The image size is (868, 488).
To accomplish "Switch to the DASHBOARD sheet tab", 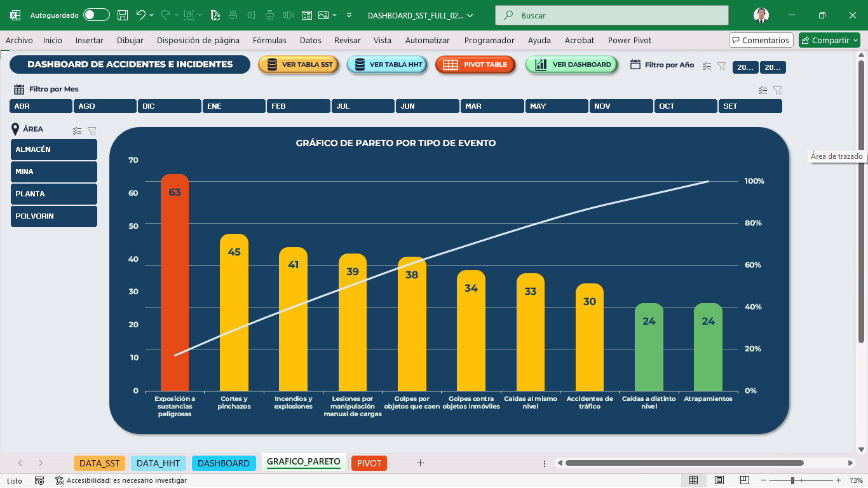I will pyautogui.click(x=224, y=463).
